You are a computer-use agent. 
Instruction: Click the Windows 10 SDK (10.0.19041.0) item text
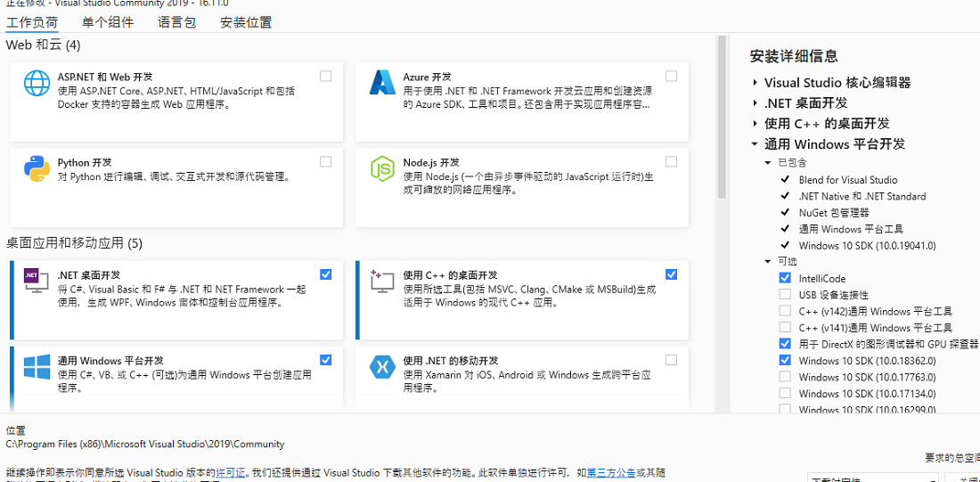(867, 245)
